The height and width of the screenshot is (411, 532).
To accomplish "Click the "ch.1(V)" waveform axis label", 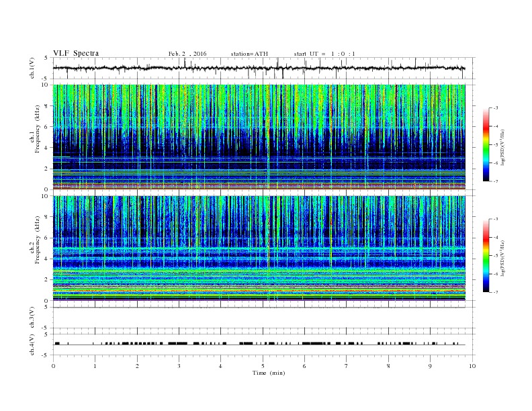I will pos(32,68).
